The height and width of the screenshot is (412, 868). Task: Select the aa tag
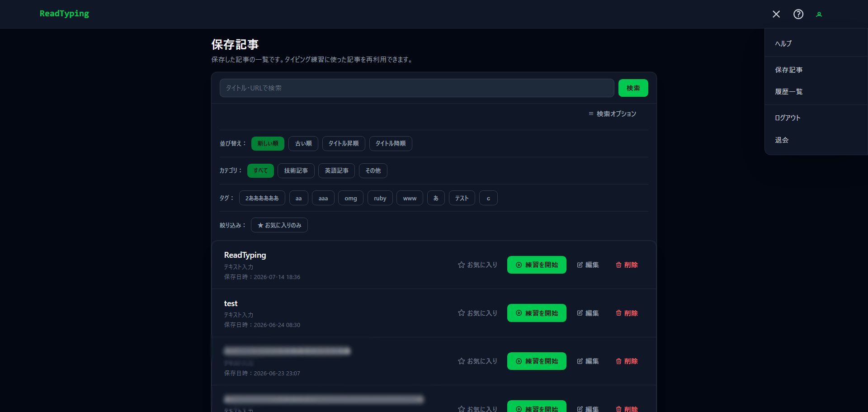(298, 198)
